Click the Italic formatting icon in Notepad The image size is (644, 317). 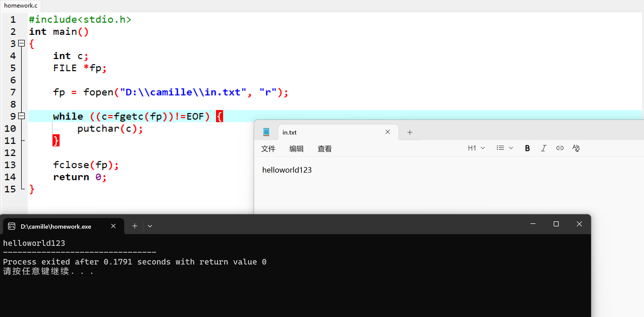544,148
